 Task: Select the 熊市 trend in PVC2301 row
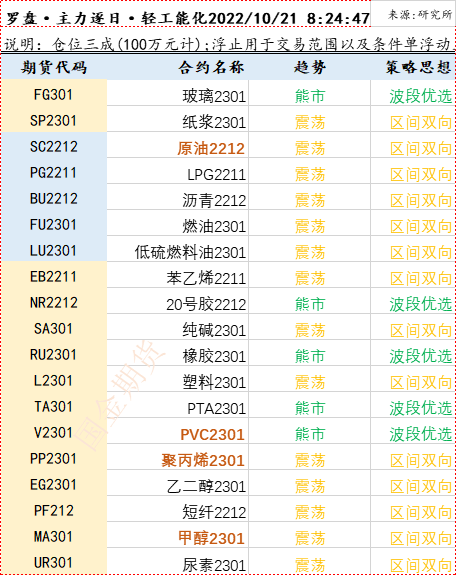click(x=310, y=435)
